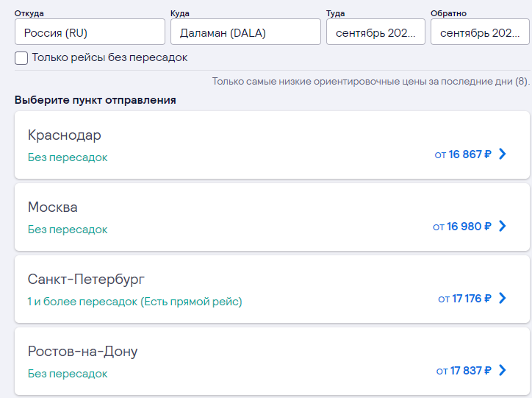Open the Туда date picker

375,32
